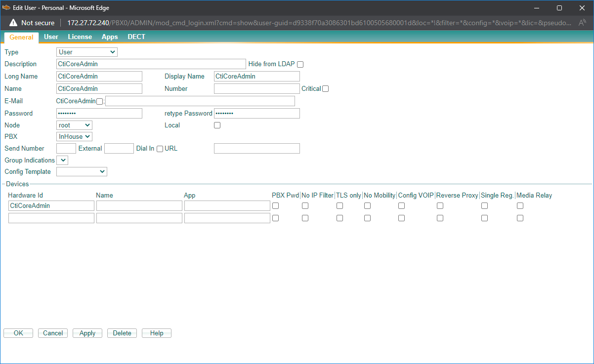Click the Read aloud icon in address bar
The height and width of the screenshot is (364, 594).
tap(582, 23)
